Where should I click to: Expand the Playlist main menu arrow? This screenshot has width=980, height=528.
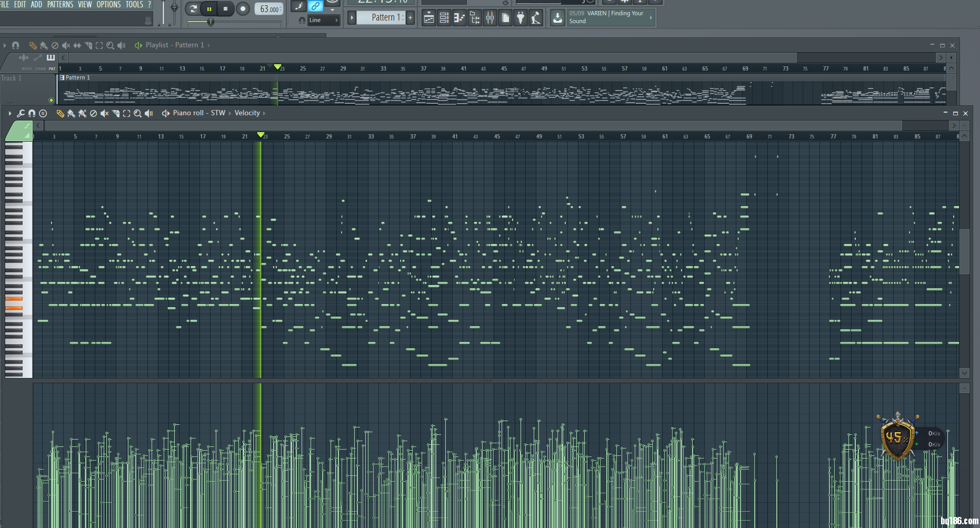pos(4,45)
